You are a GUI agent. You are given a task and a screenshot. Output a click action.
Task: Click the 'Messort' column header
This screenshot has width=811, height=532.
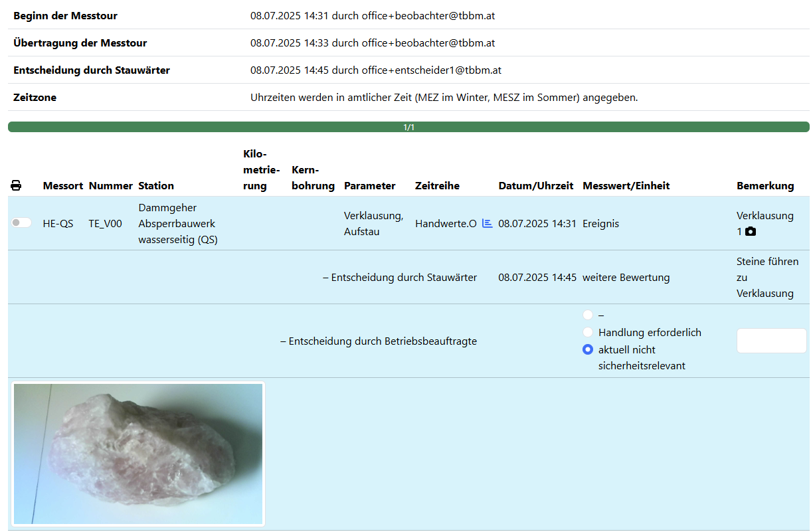pyautogui.click(x=63, y=186)
